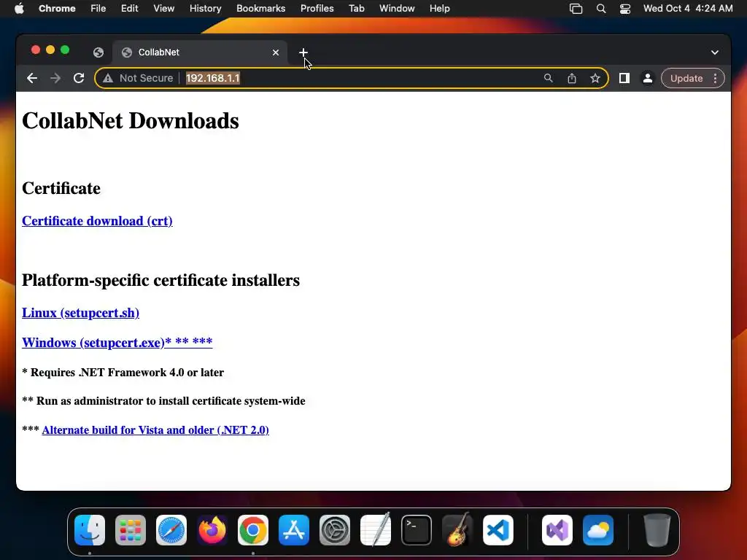The height and width of the screenshot is (560, 747).
Task: Close the CollabNet tab
Action: tap(275, 52)
